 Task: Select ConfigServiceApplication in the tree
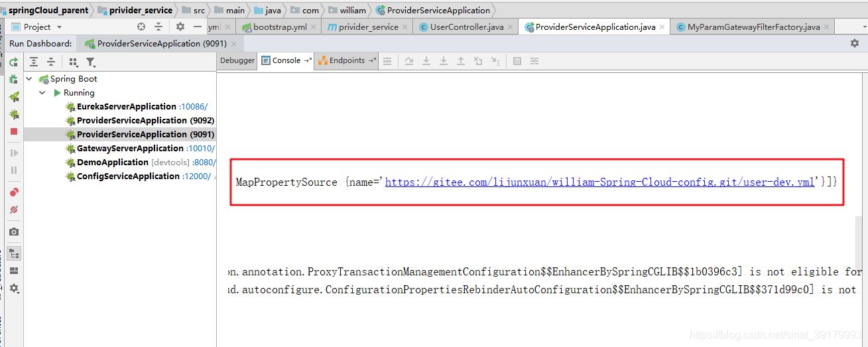[128, 176]
